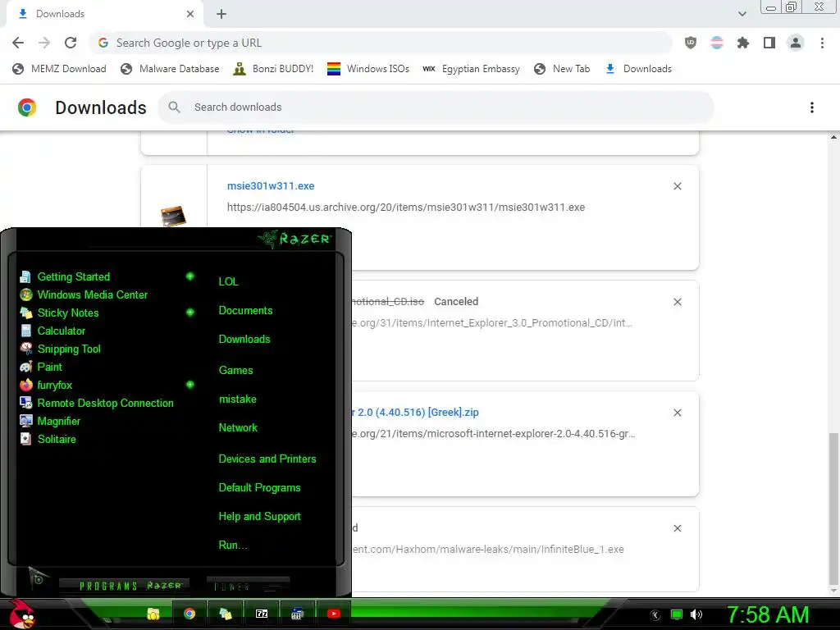Open Documents from start menu
The image size is (840, 630).
click(x=245, y=311)
